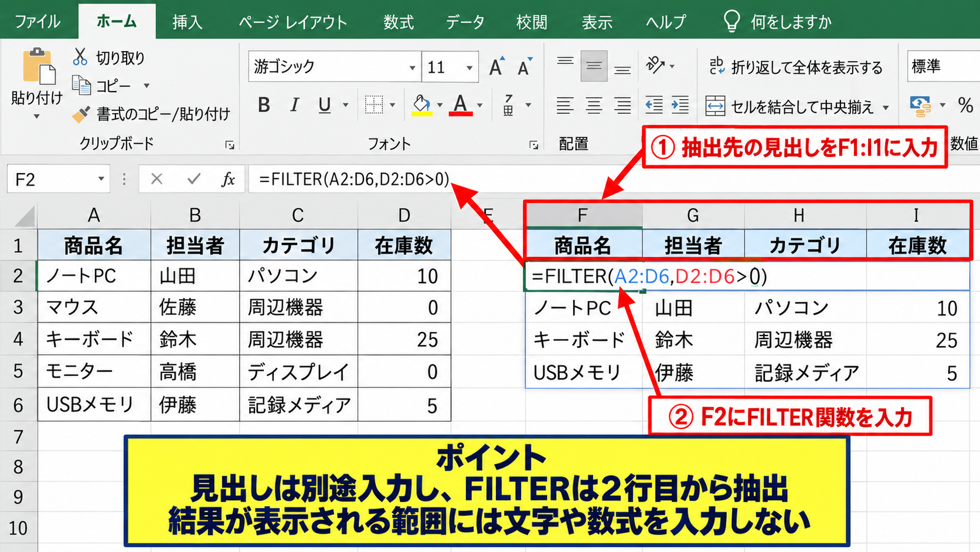Apply percent style
This screenshot has width=980, height=552.
coord(965,106)
